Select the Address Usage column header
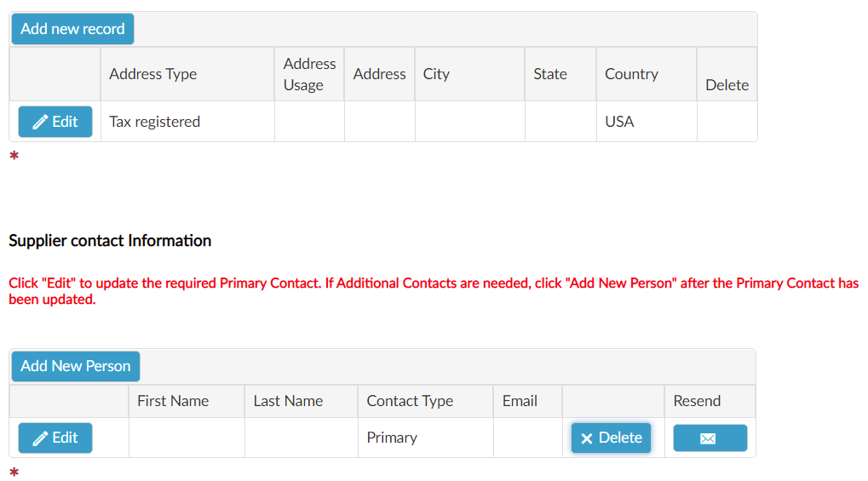This screenshot has width=868, height=481. [309, 74]
